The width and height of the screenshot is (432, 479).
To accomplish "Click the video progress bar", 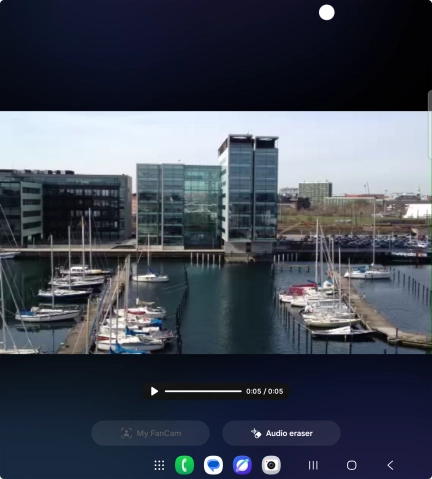I will [203, 391].
